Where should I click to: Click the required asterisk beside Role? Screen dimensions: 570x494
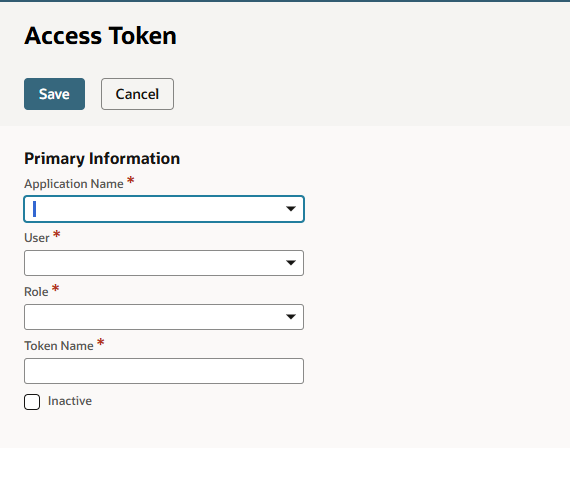tap(55, 288)
